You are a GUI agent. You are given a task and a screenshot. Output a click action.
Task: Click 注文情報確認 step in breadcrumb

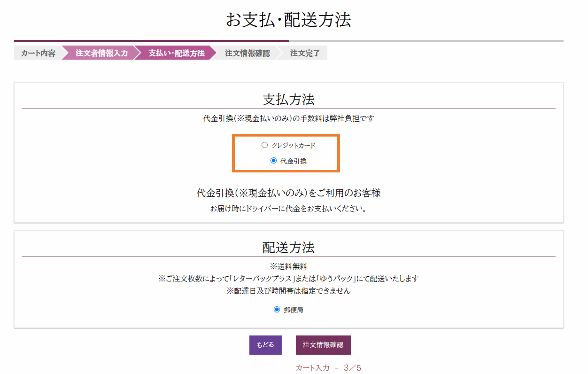[247, 53]
